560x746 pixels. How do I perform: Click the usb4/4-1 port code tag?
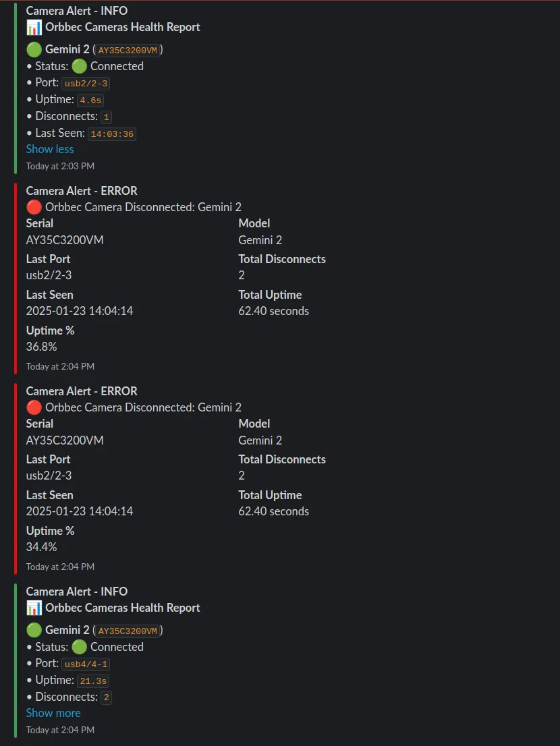86,664
